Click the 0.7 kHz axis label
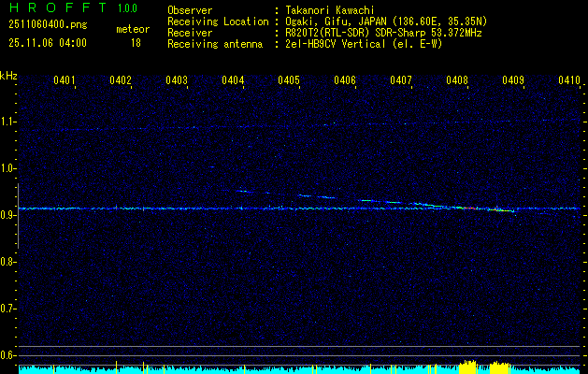This screenshot has height=374, width=588. (x=8, y=308)
